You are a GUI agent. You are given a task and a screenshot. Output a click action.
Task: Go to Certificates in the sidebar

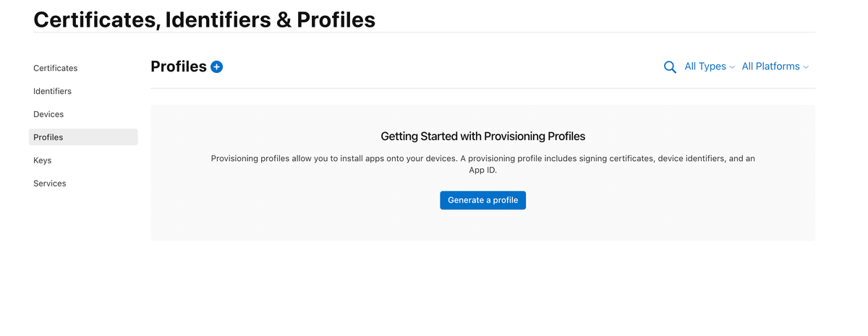point(56,68)
